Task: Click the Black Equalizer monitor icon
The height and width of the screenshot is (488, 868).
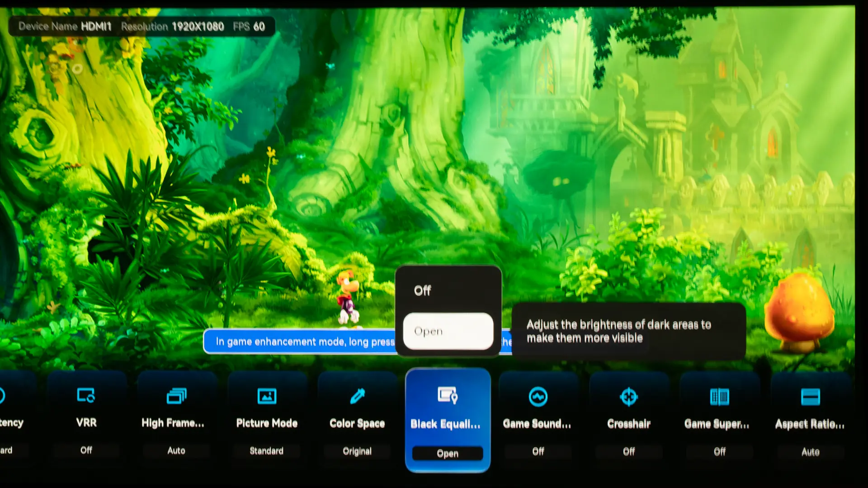Action: (448, 395)
